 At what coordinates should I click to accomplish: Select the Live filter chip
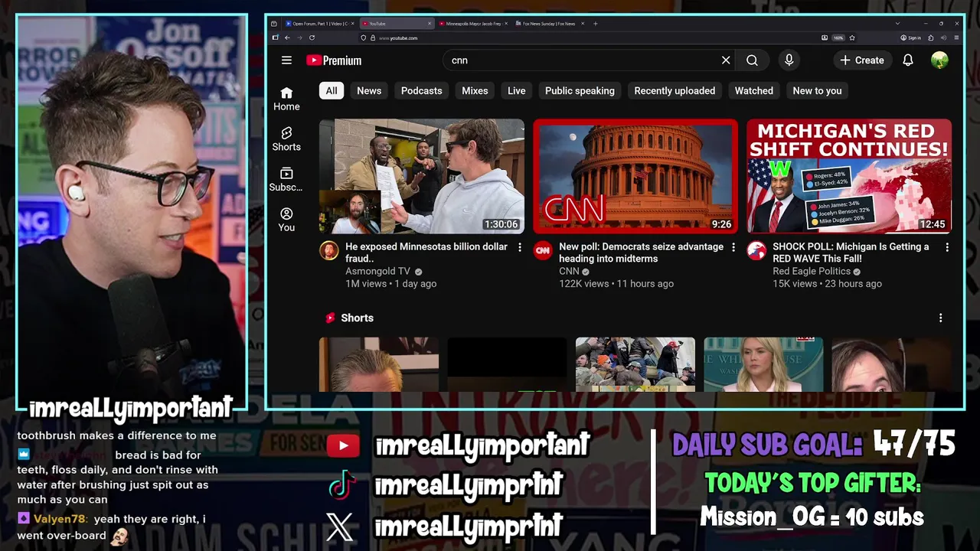click(x=517, y=90)
